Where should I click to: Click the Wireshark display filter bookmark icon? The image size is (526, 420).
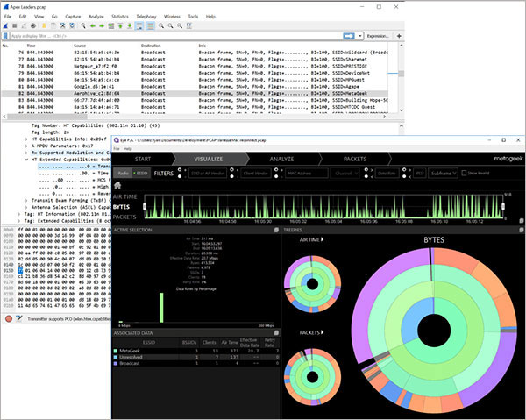point(6,36)
